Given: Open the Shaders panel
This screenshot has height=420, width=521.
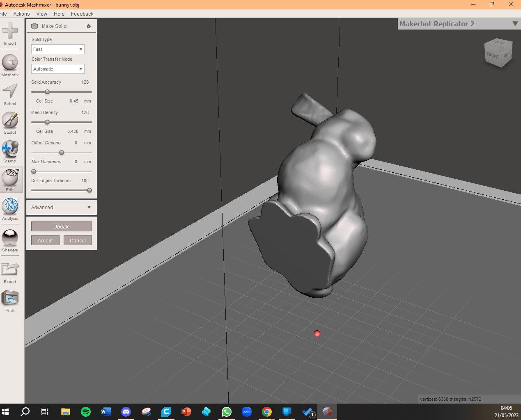Looking at the screenshot, I should [x=10, y=241].
